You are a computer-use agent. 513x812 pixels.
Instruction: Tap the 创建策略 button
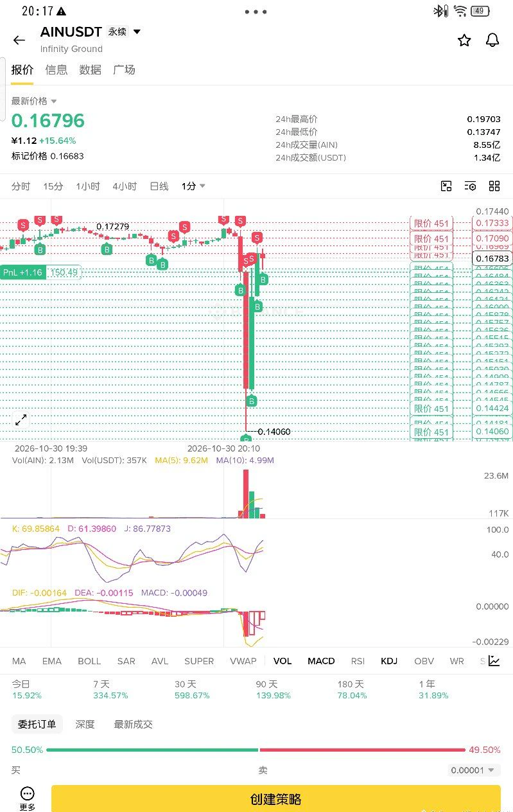pyautogui.click(x=276, y=800)
